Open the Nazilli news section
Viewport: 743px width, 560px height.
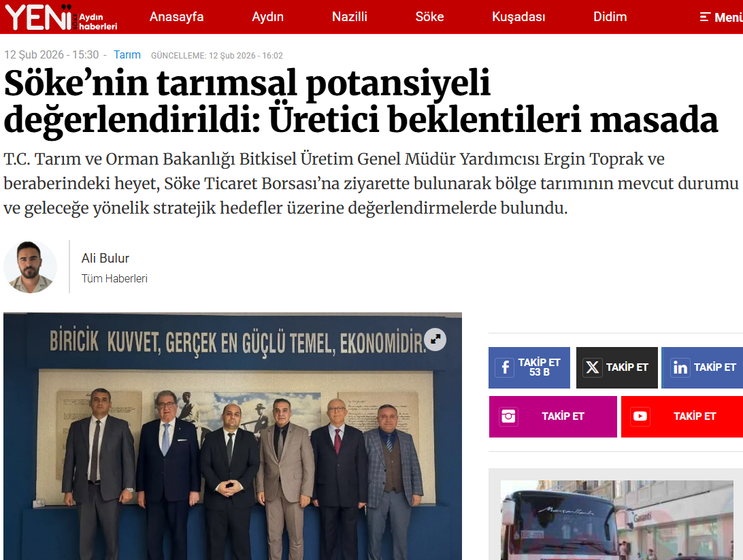[350, 17]
